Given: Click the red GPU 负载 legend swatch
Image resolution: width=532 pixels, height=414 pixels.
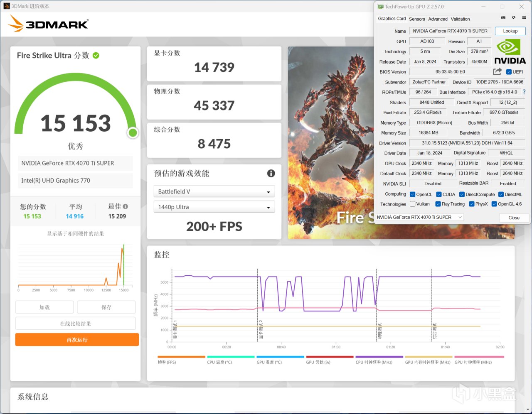Looking at the screenshot, I should (330, 357).
